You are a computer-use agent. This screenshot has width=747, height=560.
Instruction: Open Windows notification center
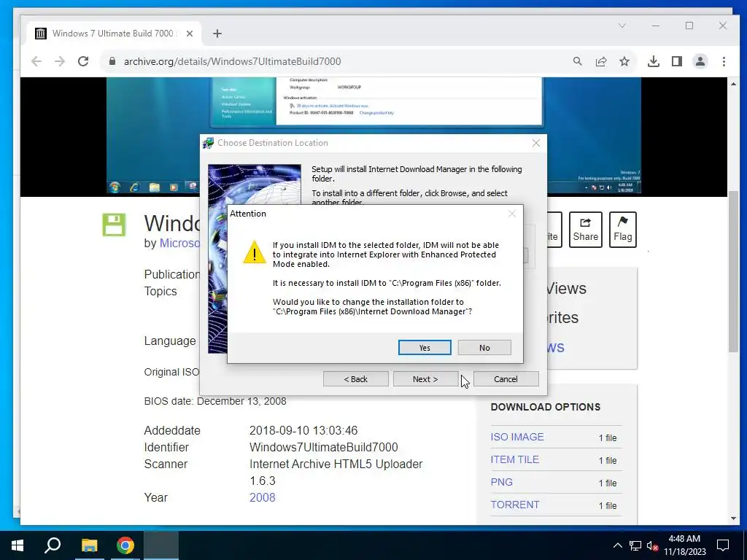(723, 545)
